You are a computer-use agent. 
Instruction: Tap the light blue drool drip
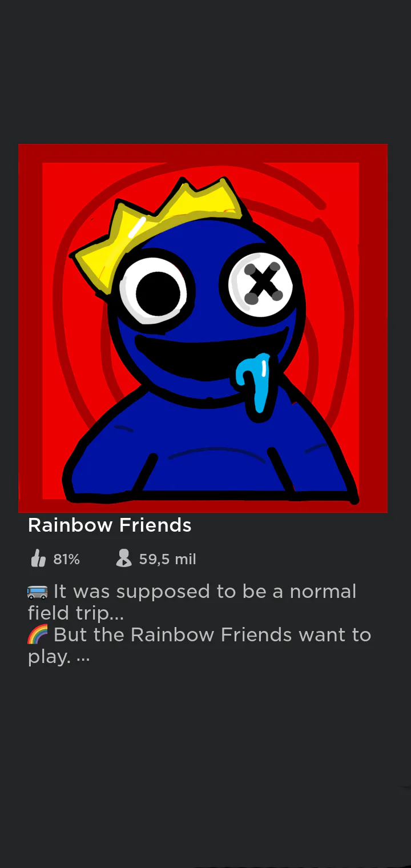click(255, 383)
